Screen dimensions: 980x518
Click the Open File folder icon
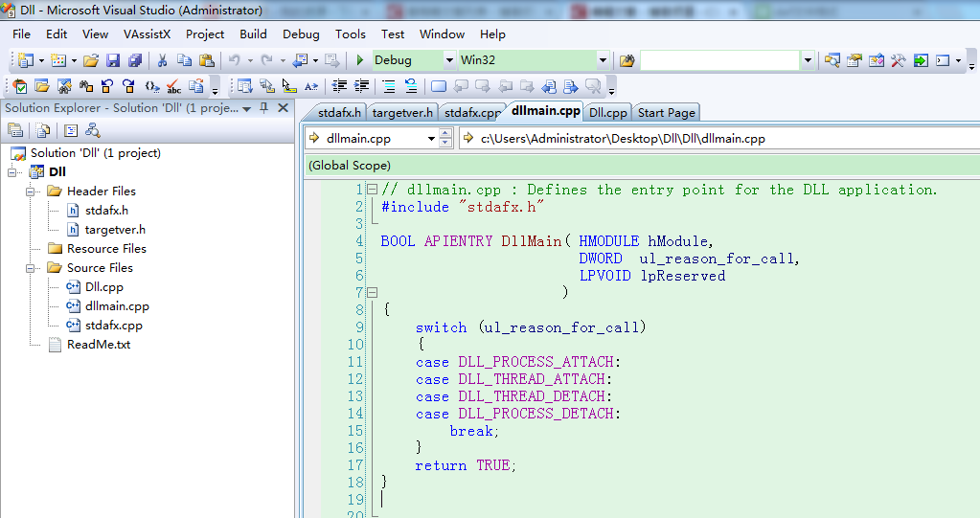[x=91, y=60]
